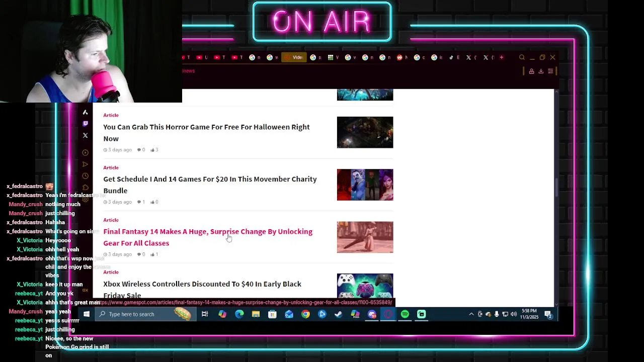The image size is (644, 362).
Task: Open the browser easy setup menu icon
Action: [x=550, y=71]
